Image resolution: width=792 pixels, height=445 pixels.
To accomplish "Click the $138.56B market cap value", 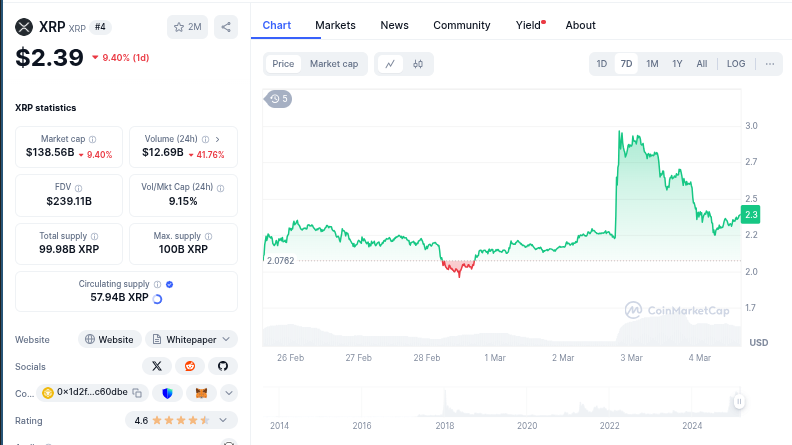I will point(50,153).
